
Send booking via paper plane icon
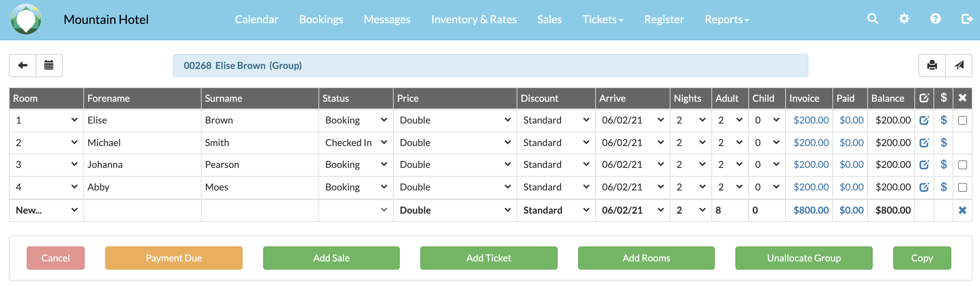click(959, 65)
